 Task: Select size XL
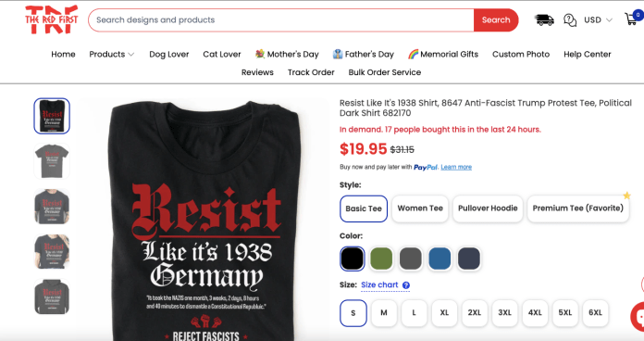(x=444, y=312)
